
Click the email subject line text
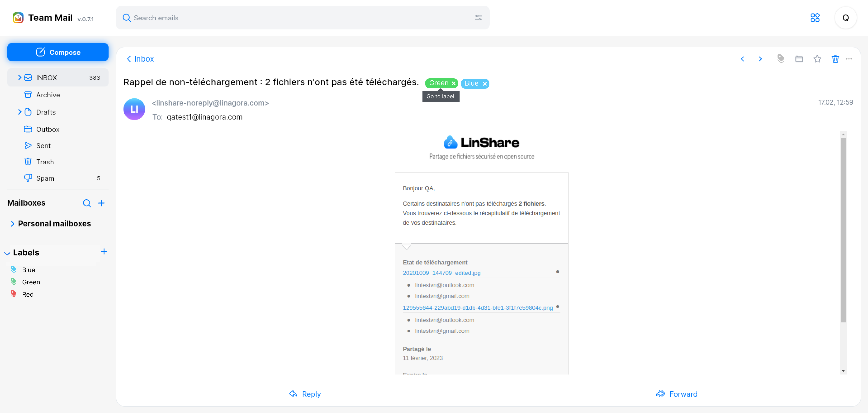pyautogui.click(x=271, y=82)
